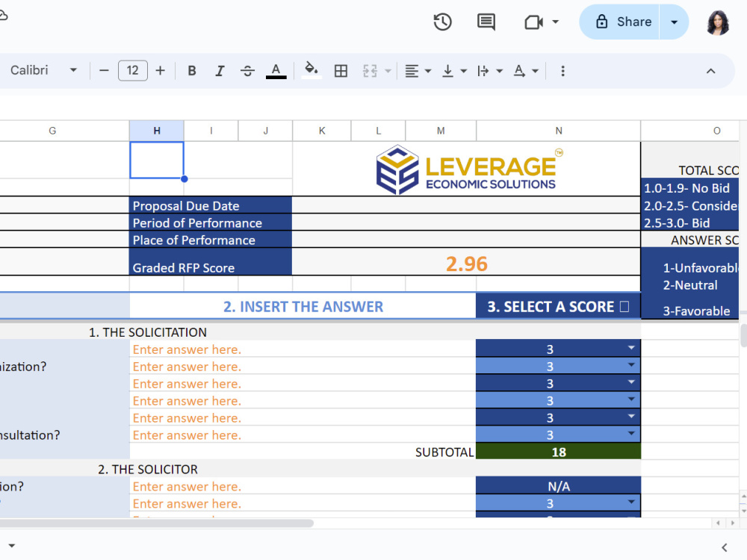This screenshot has height=560, width=747.
Task: Open the text rotation options
Action: click(x=526, y=71)
